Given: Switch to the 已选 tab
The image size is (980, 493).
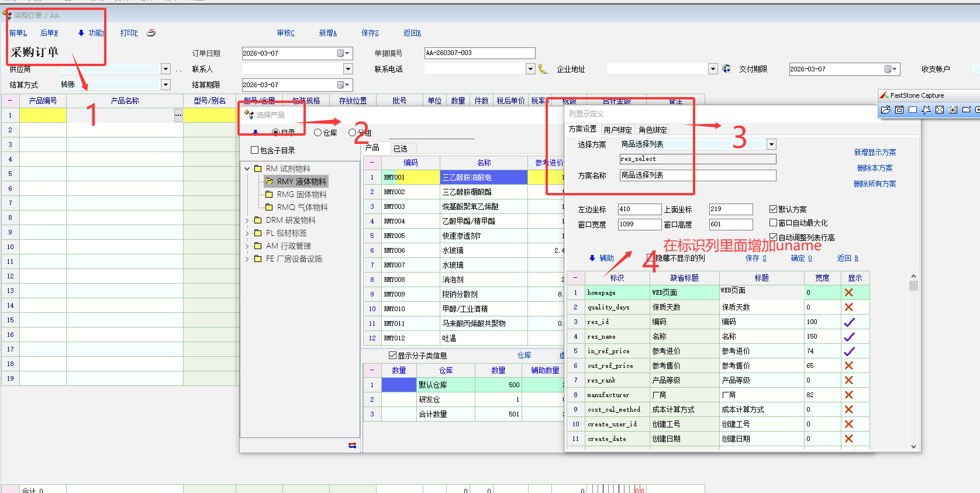Looking at the screenshot, I should click(401, 149).
